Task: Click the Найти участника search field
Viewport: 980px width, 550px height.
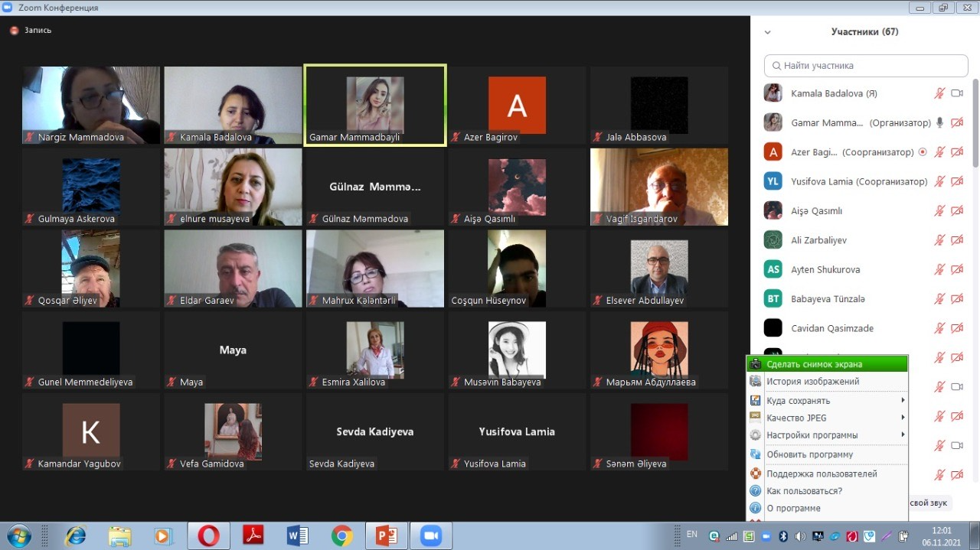Action: coord(866,66)
